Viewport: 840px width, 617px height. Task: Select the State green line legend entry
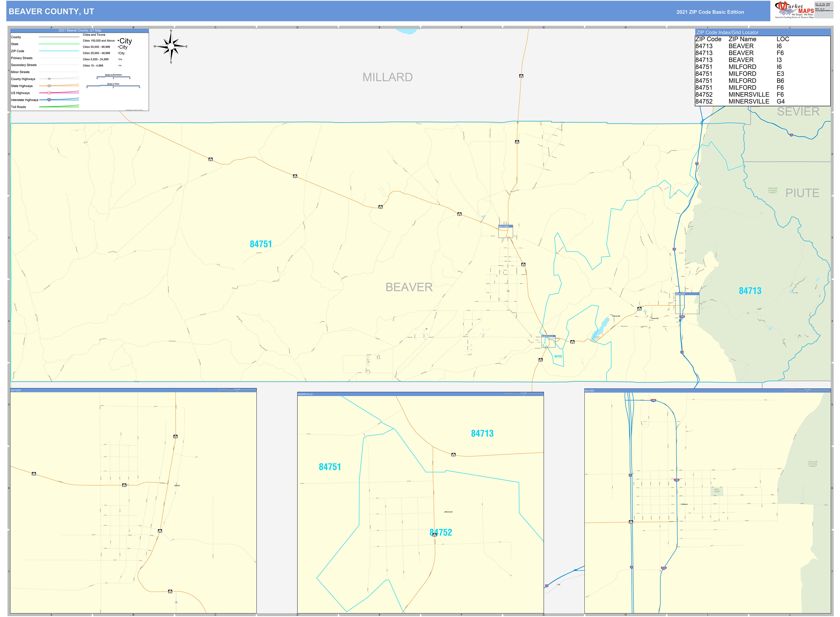59,44
